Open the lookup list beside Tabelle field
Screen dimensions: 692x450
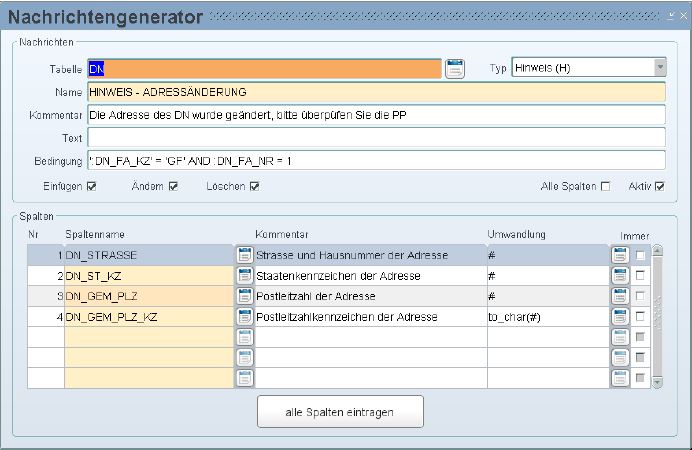(x=455, y=68)
